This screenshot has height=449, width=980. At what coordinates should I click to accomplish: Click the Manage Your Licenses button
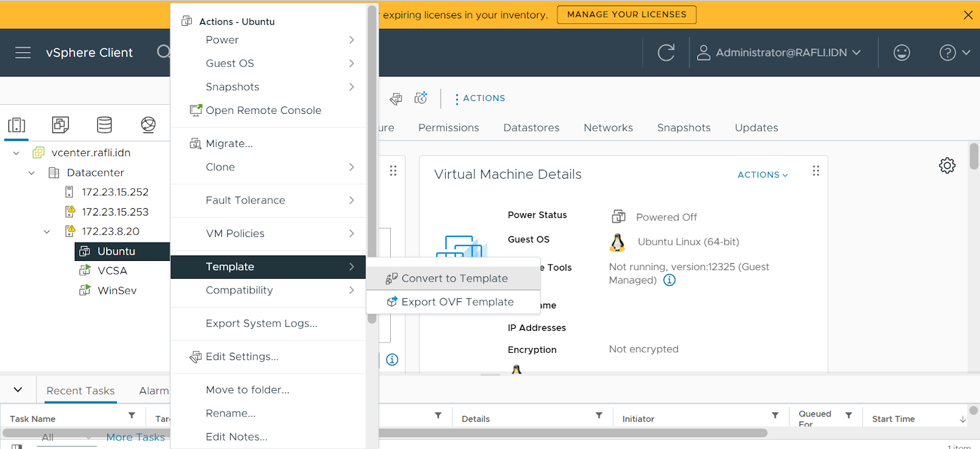627,15
